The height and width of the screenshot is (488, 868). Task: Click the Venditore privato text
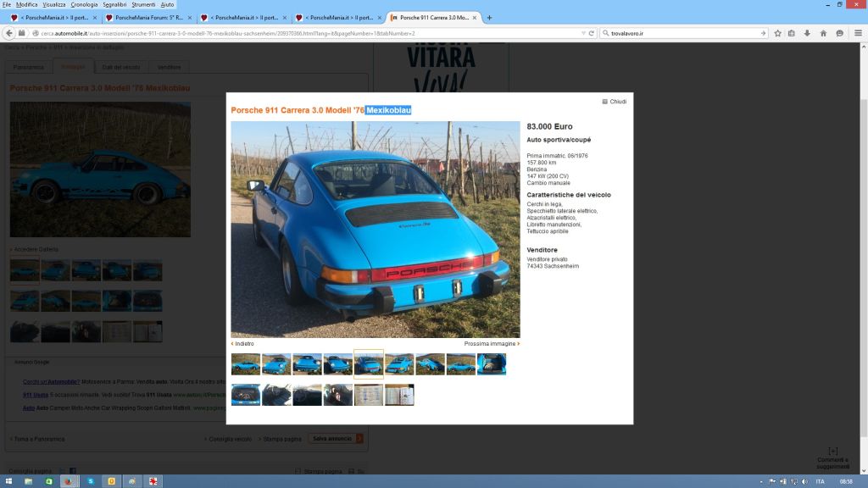pos(547,259)
